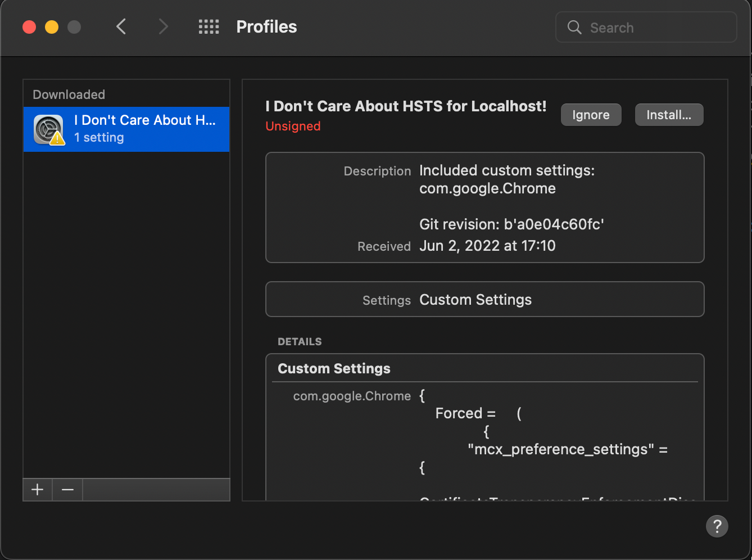The width and height of the screenshot is (752, 560).
Task: Click the red Unsigned label
Action: coord(293,126)
